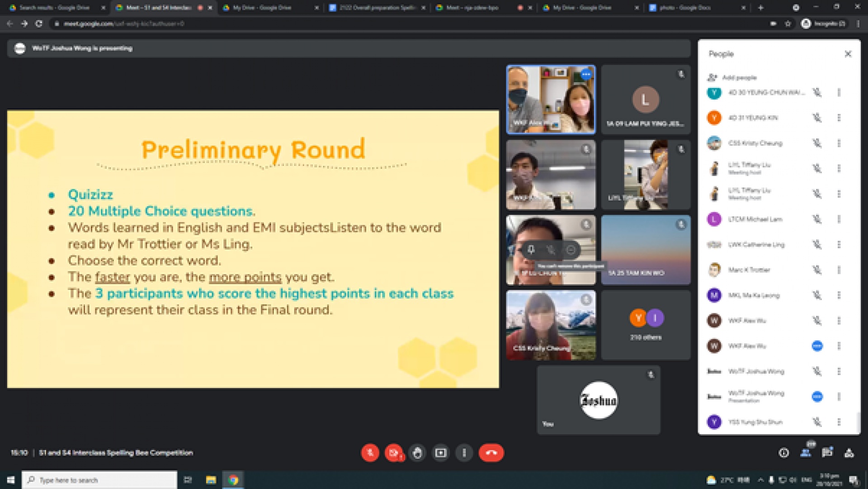Click the Windows taskbar search box
The height and width of the screenshot is (489, 868).
99,480
